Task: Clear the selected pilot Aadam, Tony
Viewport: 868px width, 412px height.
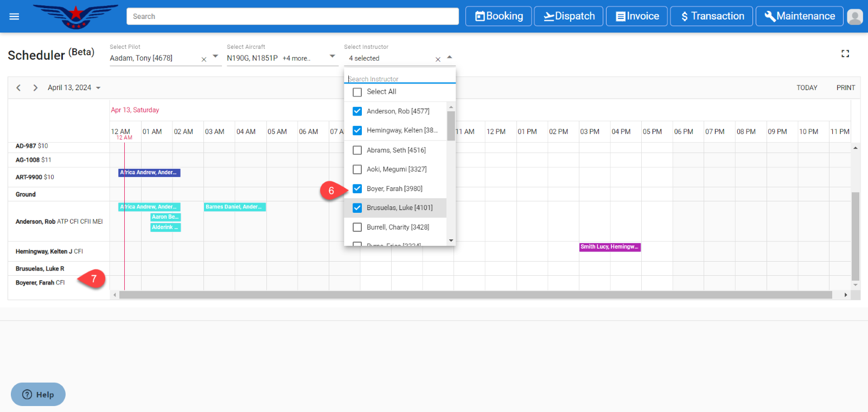Action: point(204,59)
